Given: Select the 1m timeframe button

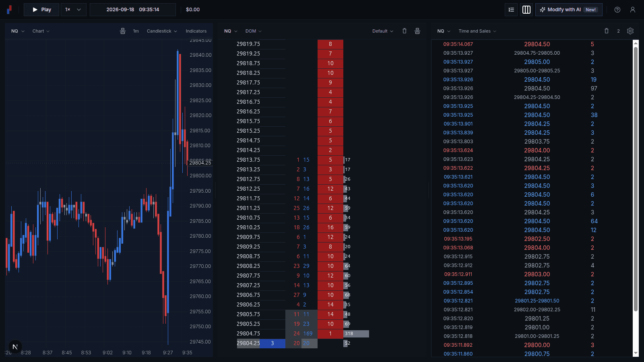Looking at the screenshot, I should click(x=136, y=31).
